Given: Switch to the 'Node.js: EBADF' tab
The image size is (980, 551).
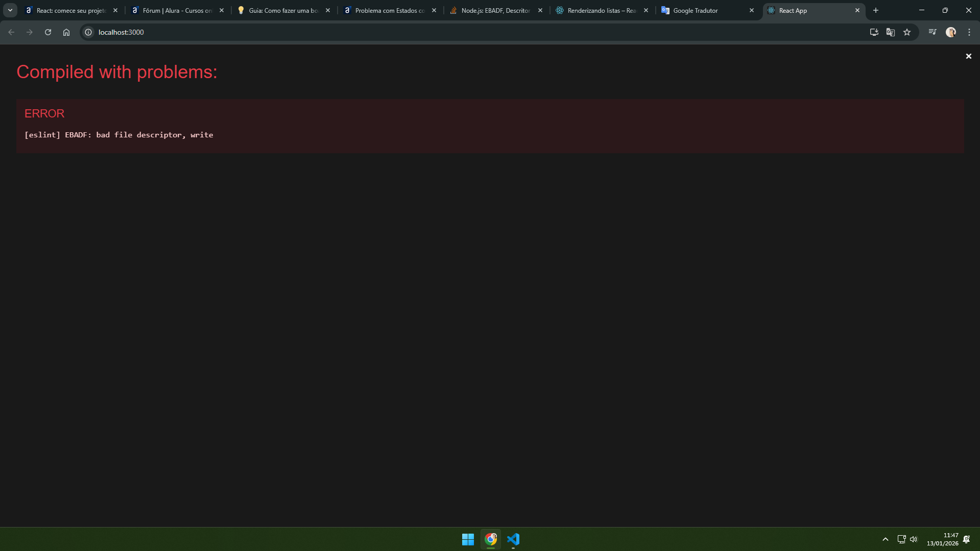Looking at the screenshot, I should click(496, 10).
